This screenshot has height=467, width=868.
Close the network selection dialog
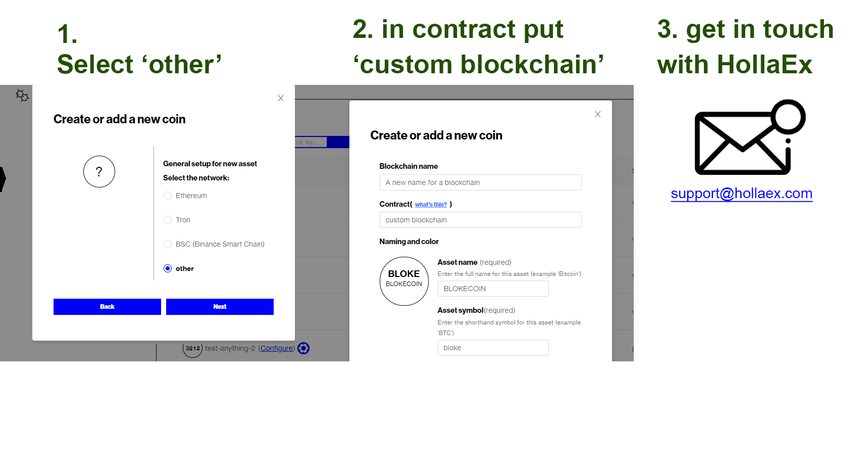click(281, 98)
